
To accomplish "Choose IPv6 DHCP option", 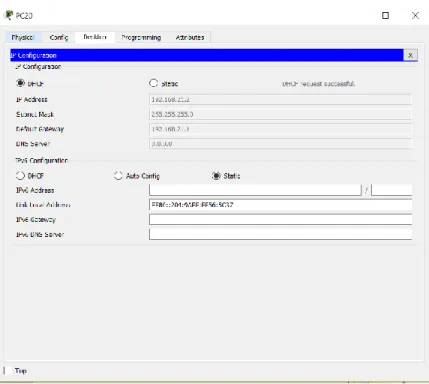I will tap(20, 175).
